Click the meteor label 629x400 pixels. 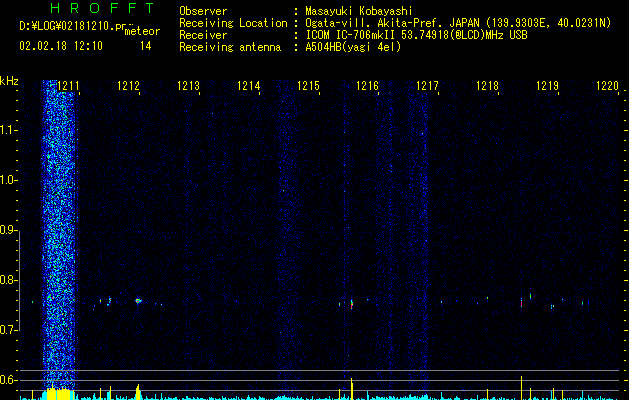pos(142,31)
